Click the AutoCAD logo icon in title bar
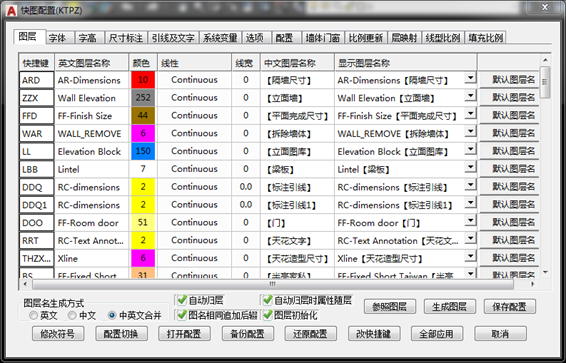 [x=12, y=11]
